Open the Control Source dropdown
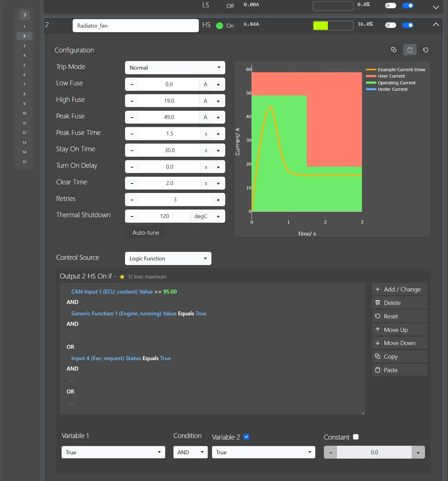The image size is (448, 481). coord(168,259)
